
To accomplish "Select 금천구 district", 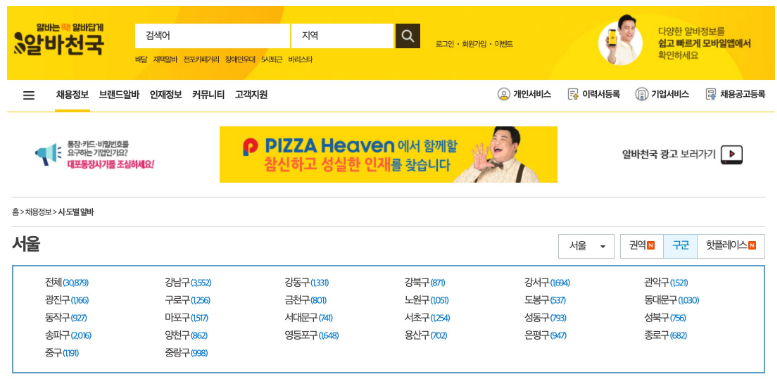I will (305, 300).
